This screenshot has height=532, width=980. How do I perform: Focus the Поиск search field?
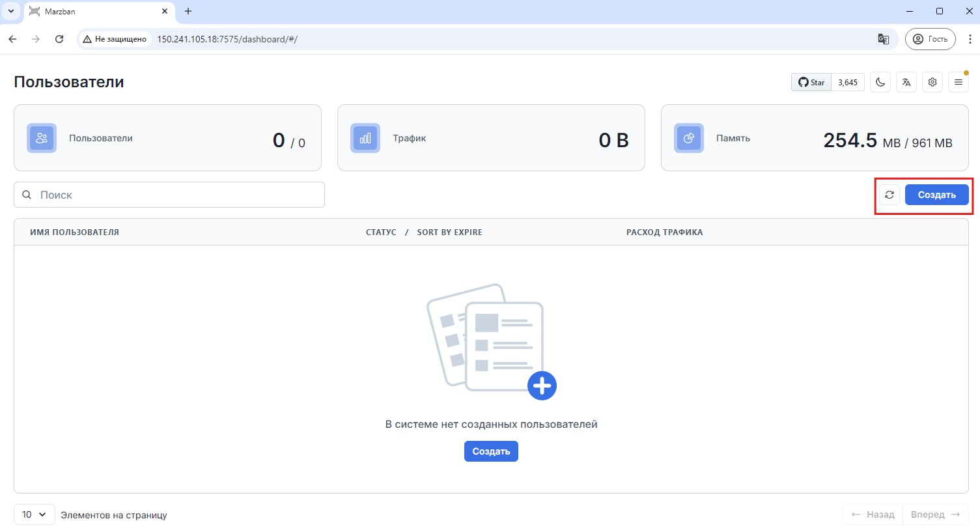point(176,195)
